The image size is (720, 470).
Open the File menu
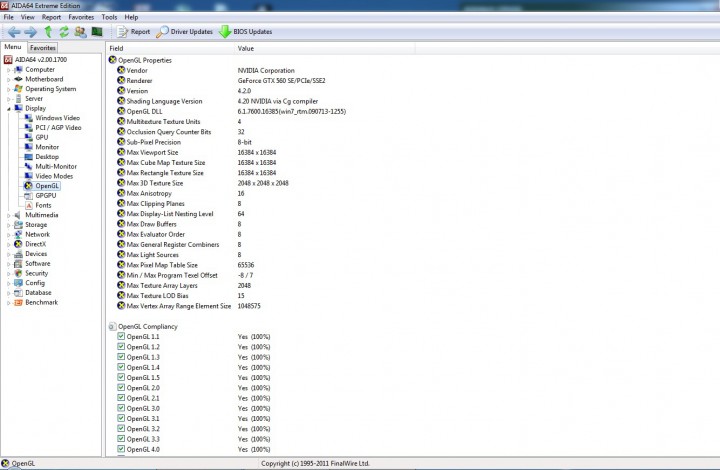[9, 17]
